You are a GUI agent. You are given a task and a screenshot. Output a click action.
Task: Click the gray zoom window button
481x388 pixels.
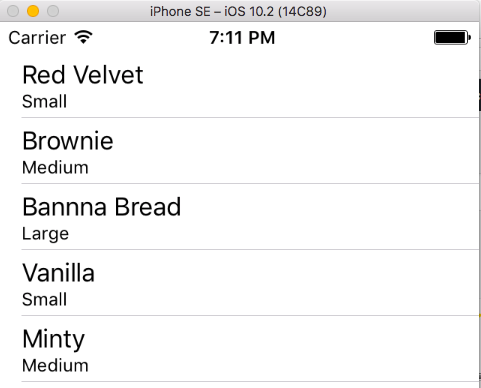pos(53,11)
